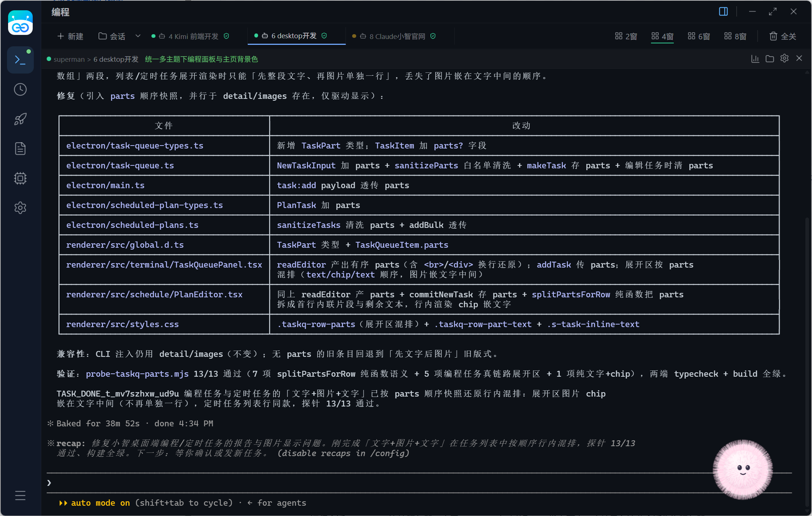The image size is (812, 516).
Task: Click renderer/src/styles.css table cell
Action: click(x=164, y=324)
